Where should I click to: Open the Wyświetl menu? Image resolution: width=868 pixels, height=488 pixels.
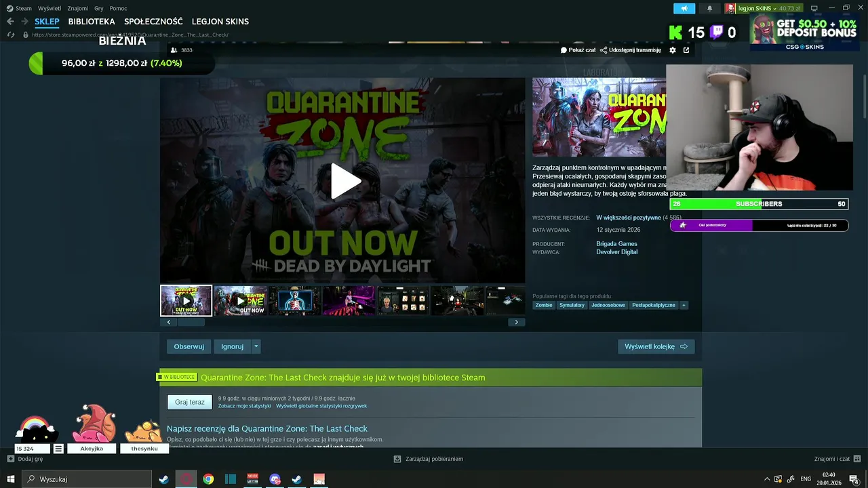coord(50,8)
